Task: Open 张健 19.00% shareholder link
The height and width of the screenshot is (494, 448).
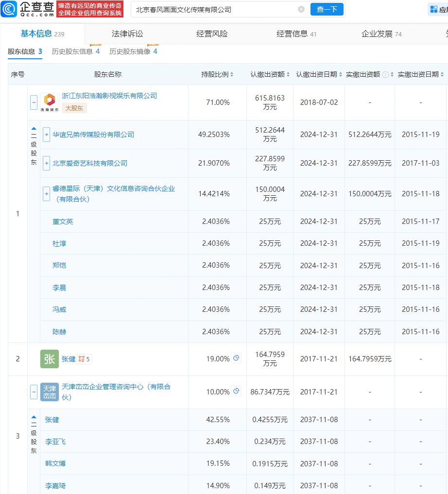Action: tap(69, 359)
